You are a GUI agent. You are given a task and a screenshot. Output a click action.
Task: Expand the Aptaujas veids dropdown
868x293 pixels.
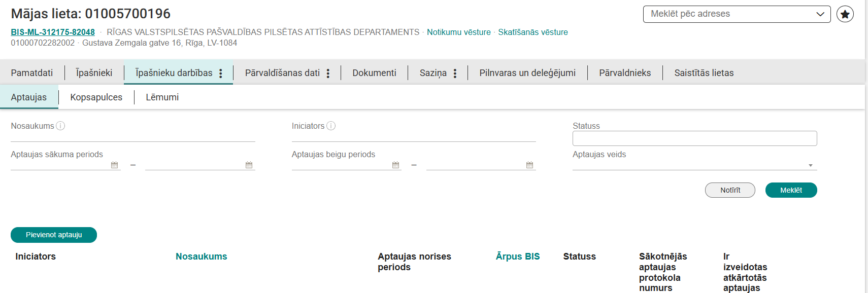(x=810, y=165)
